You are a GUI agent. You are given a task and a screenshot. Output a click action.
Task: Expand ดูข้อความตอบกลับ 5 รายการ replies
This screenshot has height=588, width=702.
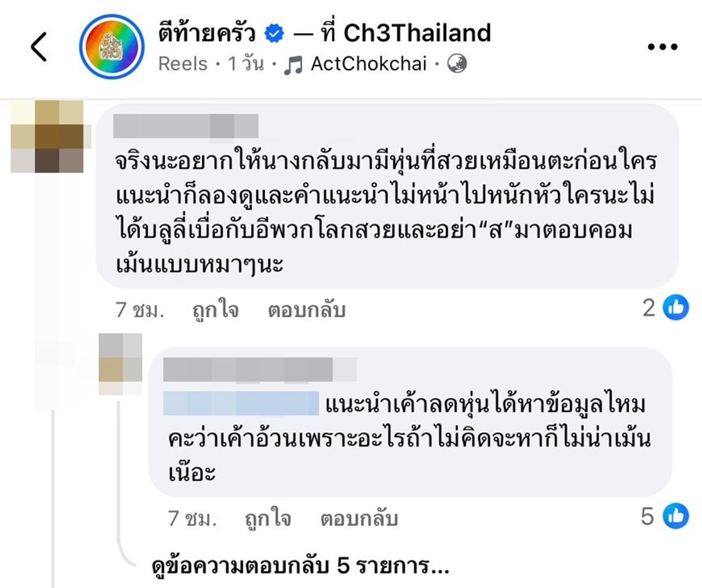point(300,566)
